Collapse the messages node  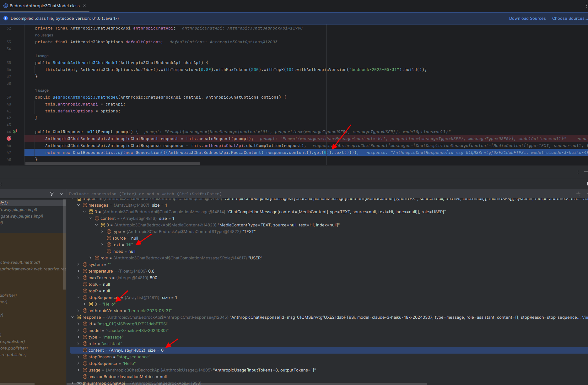(78, 205)
